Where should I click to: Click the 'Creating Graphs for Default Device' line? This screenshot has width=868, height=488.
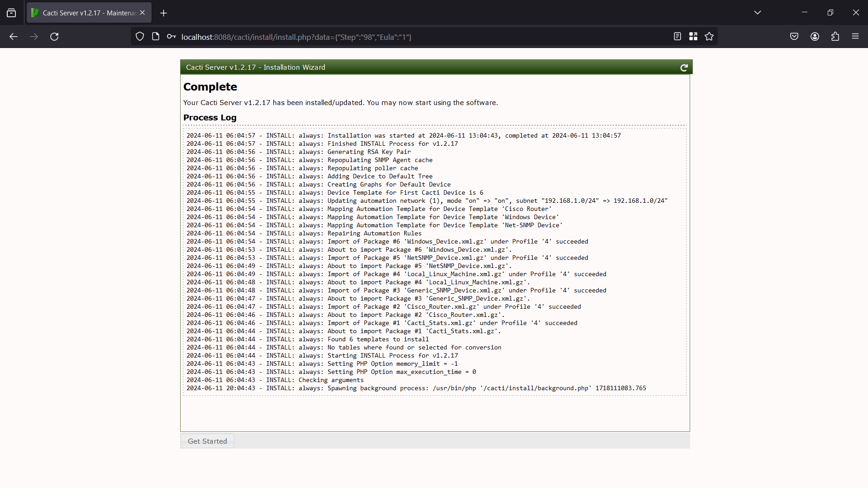319,185
